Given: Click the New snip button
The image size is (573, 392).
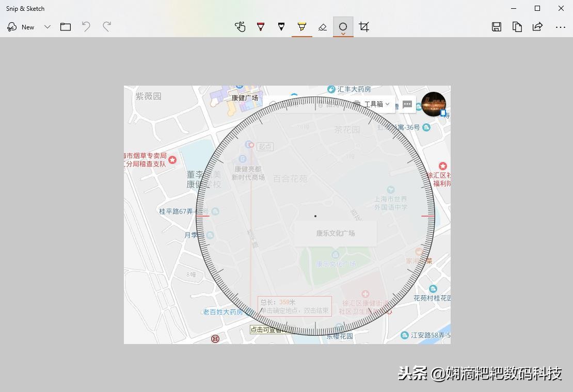Looking at the screenshot, I should (21, 27).
